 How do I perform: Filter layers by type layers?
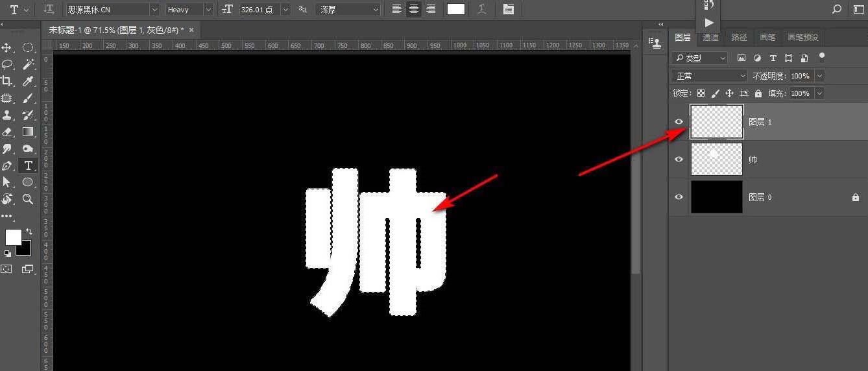click(x=773, y=58)
